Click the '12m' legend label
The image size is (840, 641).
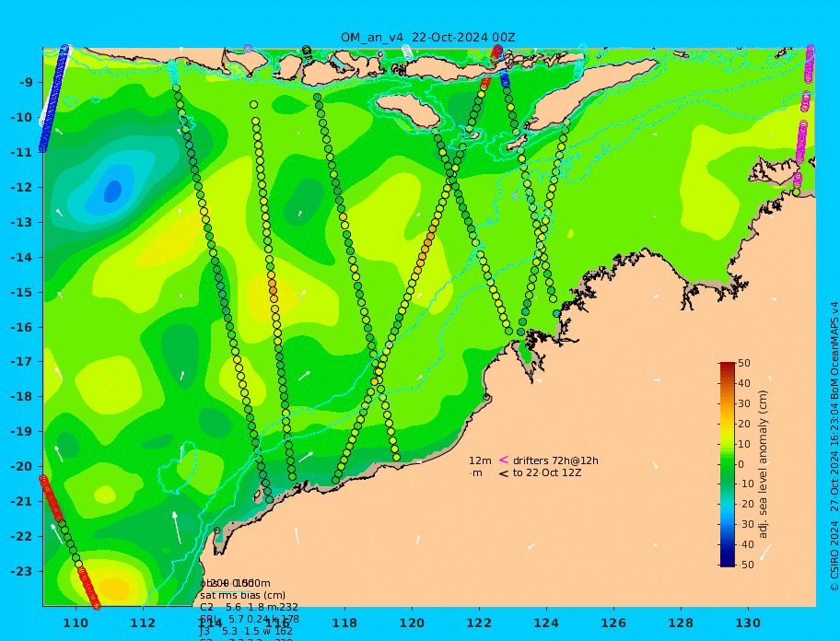480,460
